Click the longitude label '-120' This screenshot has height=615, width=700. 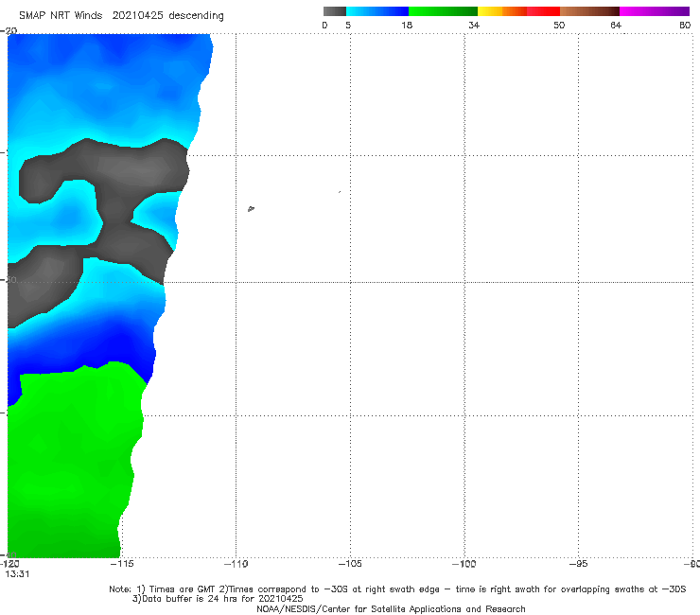click(9, 564)
